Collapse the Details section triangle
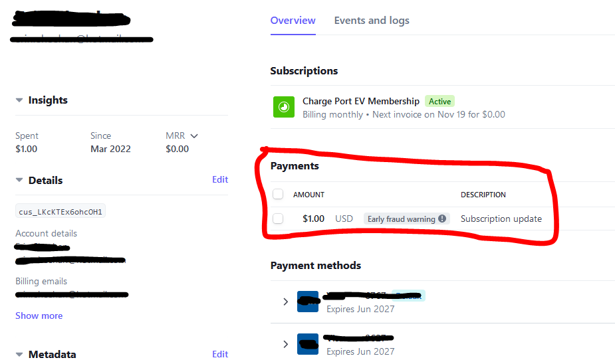This screenshot has height=364, width=615. coord(19,180)
